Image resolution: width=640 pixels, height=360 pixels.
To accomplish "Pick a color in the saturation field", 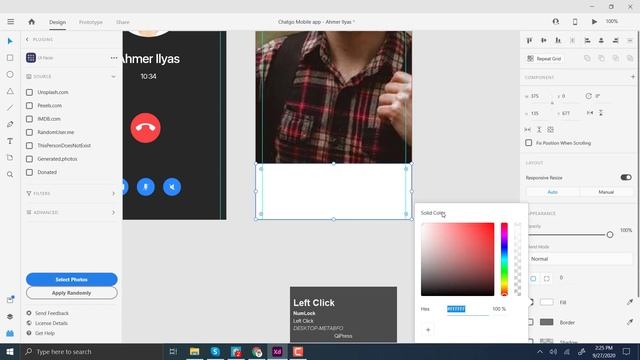I will (x=458, y=259).
